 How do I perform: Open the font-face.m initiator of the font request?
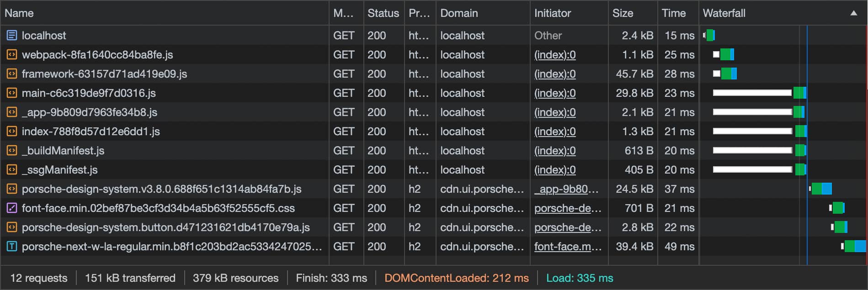tap(568, 246)
